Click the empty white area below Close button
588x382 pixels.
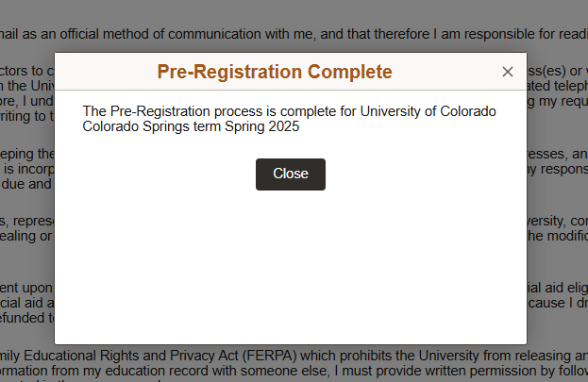tap(291, 264)
